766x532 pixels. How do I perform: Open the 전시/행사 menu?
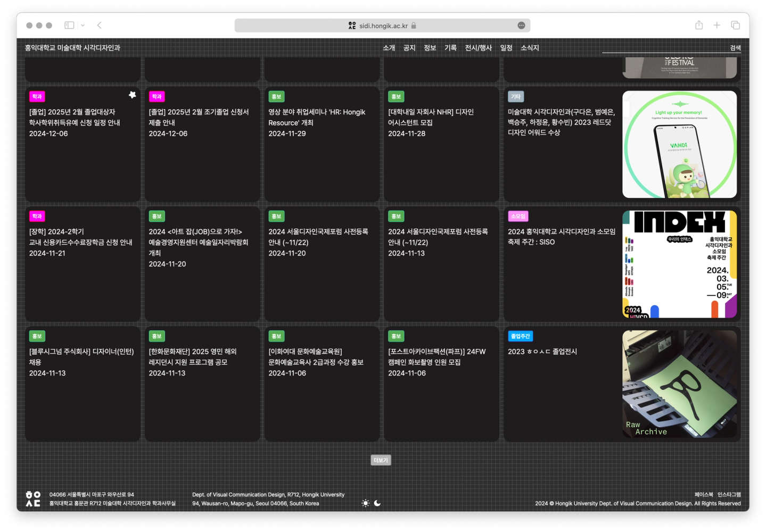pos(479,48)
